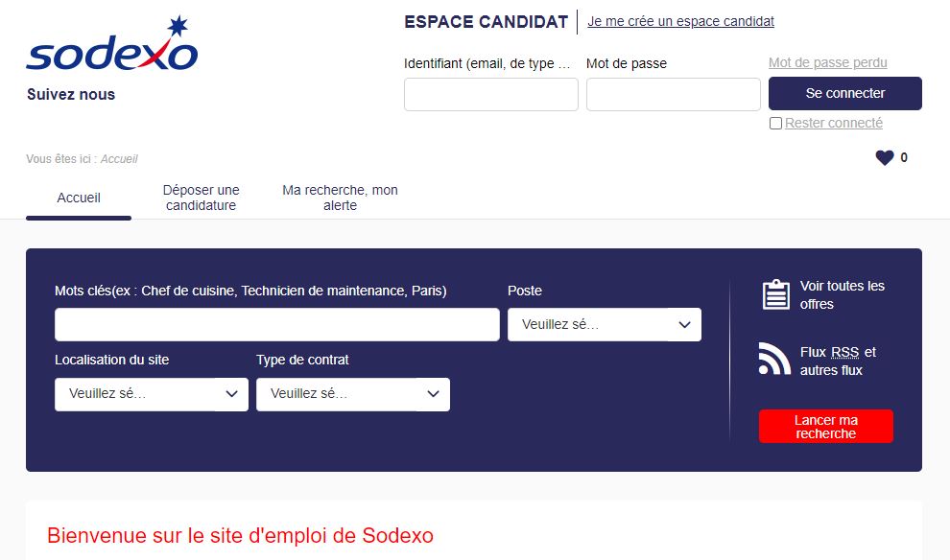Click Flux RSS et autres flux link
The image size is (950, 560).
[838, 361]
